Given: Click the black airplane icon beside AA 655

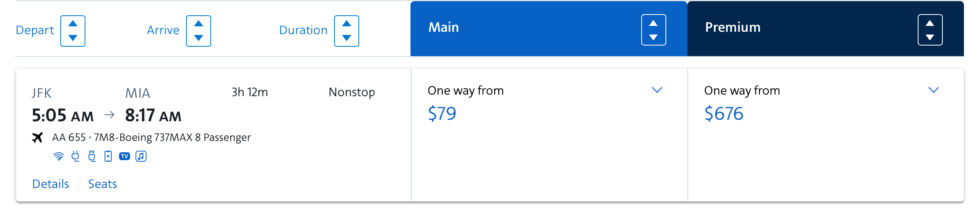Looking at the screenshot, I should (x=38, y=138).
